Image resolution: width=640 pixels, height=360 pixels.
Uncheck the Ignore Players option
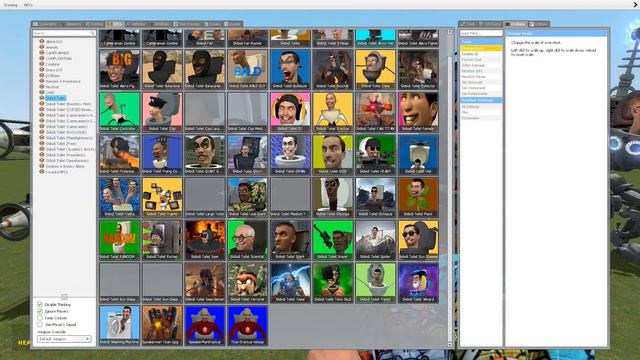(40, 311)
